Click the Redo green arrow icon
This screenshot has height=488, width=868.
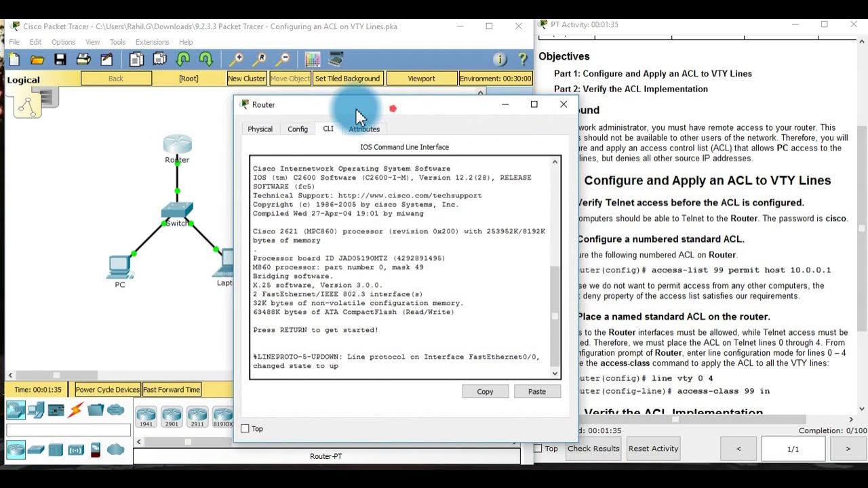pyautogui.click(x=205, y=60)
